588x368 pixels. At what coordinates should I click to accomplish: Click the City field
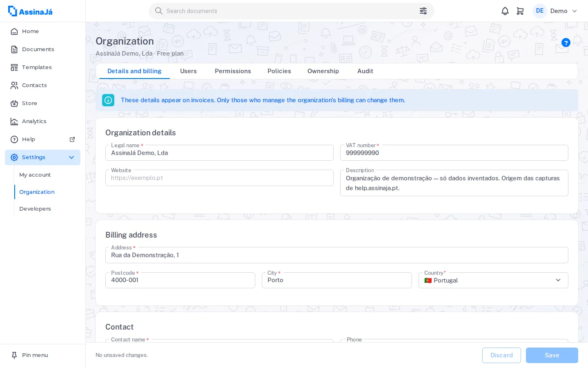point(337,280)
